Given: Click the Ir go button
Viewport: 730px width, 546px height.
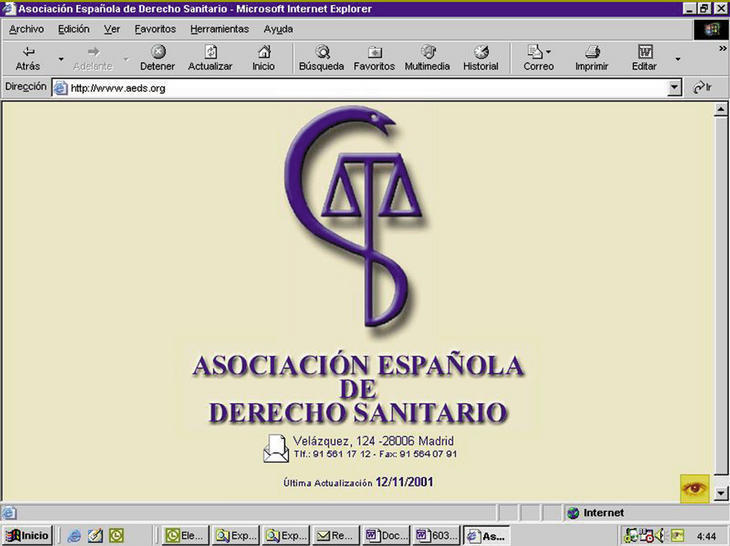Looking at the screenshot, I should (x=703, y=88).
